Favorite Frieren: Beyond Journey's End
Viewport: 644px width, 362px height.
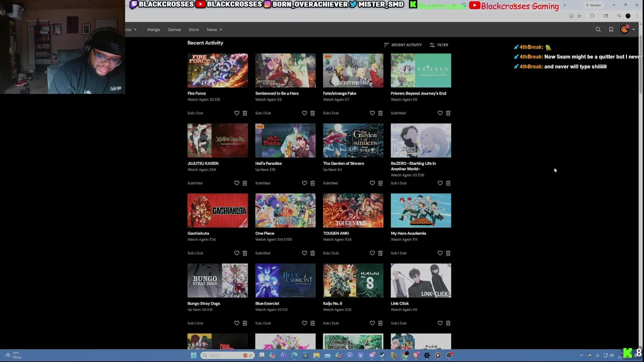tap(440, 113)
